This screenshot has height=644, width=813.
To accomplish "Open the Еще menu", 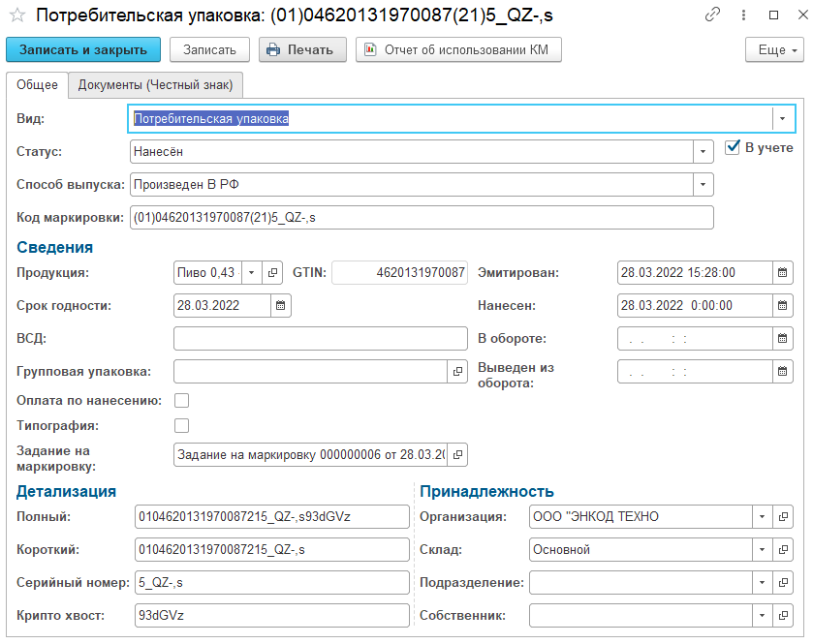I will pos(774,50).
